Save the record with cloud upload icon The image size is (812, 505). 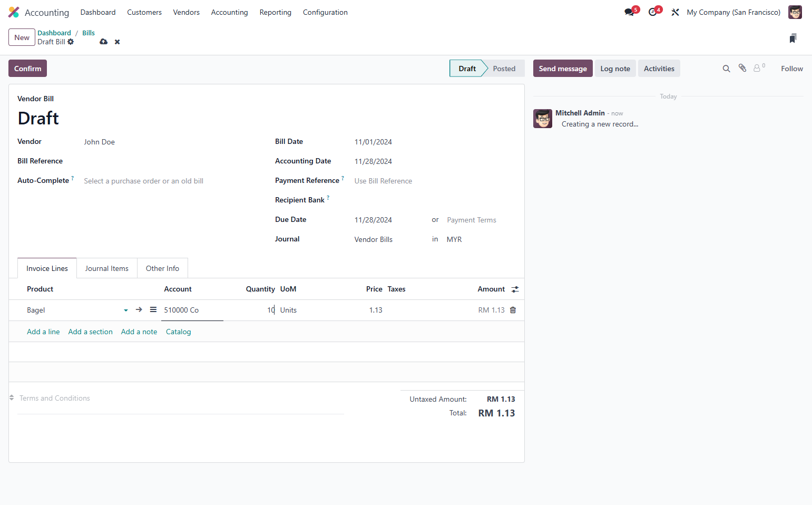[104, 42]
